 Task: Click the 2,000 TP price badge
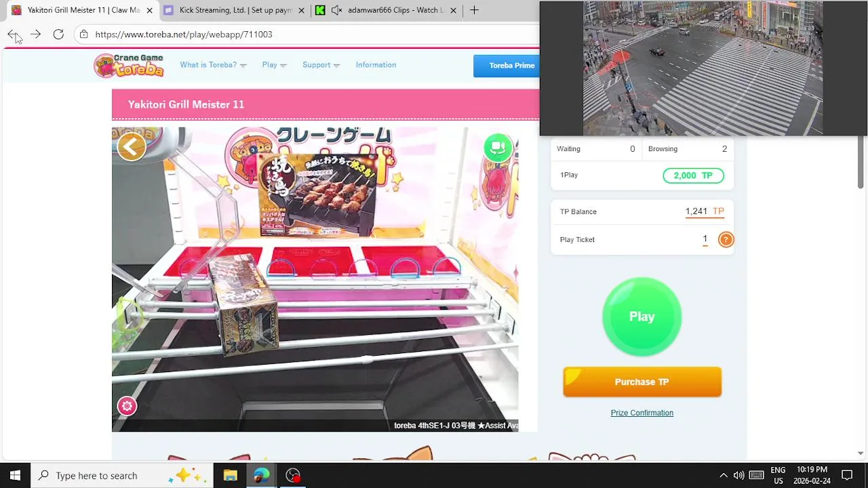693,176
